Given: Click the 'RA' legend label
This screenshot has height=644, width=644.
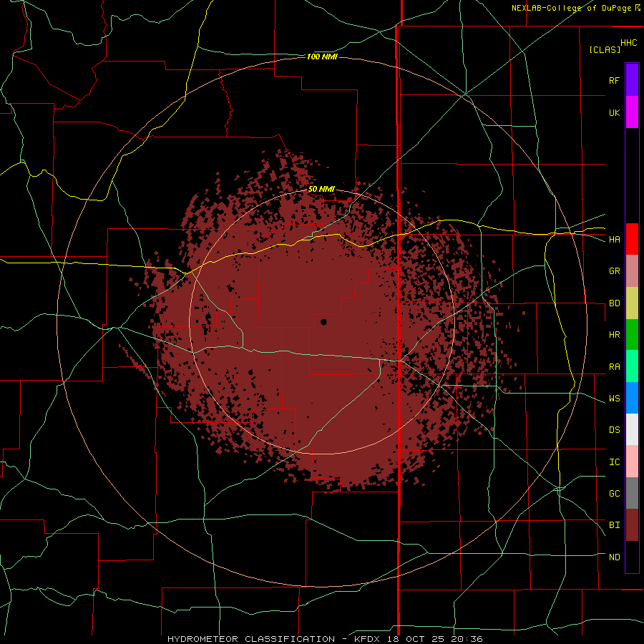Looking at the screenshot, I should coord(614,367).
